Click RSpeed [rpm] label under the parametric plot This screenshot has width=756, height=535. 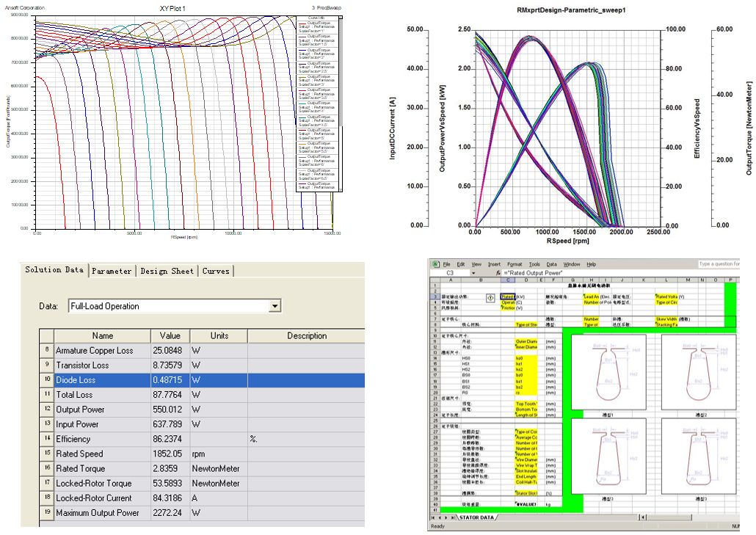567,241
